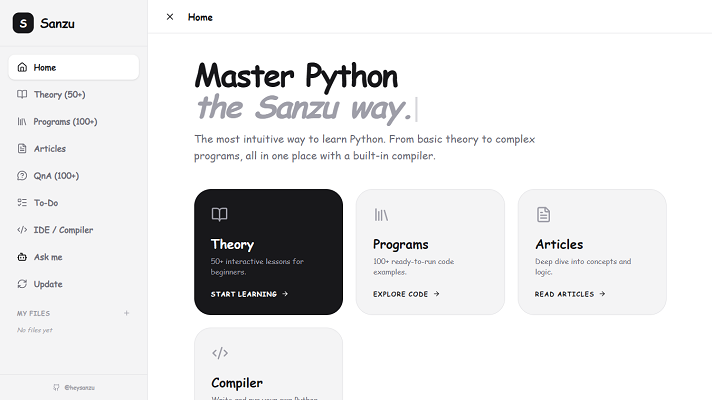The height and width of the screenshot is (400, 712).
Task: Click the document icon in Articles card
Action: pyautogui.click(x=543, y=214)
